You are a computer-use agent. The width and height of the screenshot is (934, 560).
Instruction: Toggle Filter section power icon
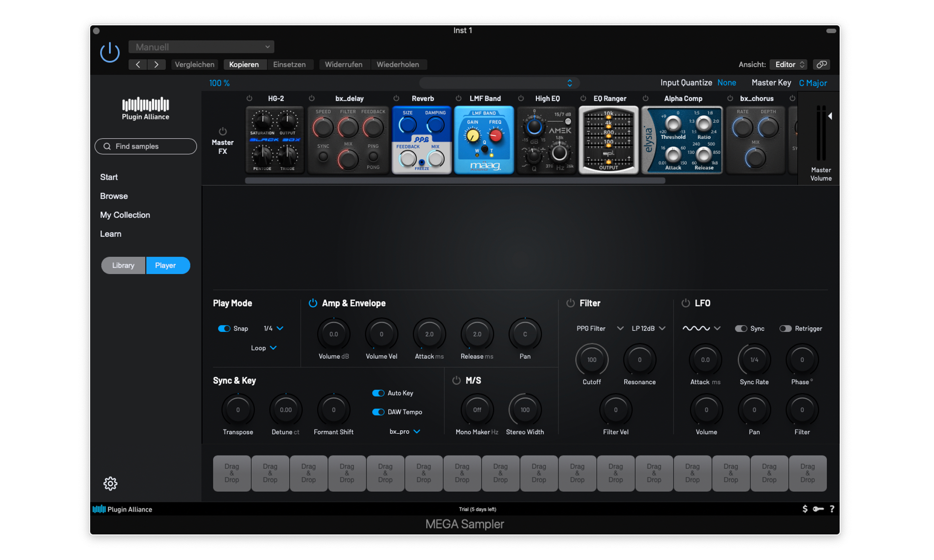click(570, 303)
